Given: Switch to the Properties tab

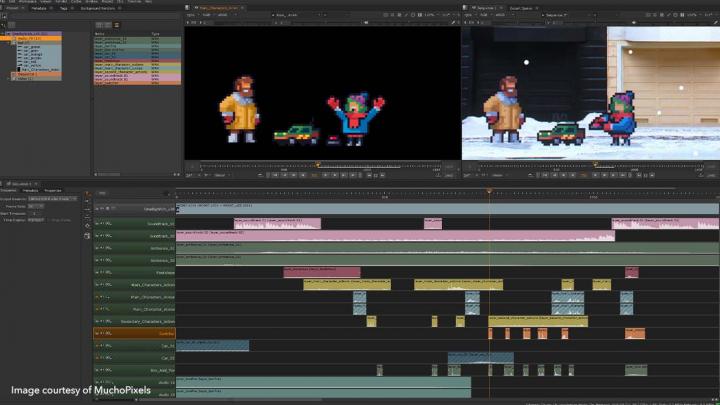Looking at the screenshot, I should tap(53, 190).
